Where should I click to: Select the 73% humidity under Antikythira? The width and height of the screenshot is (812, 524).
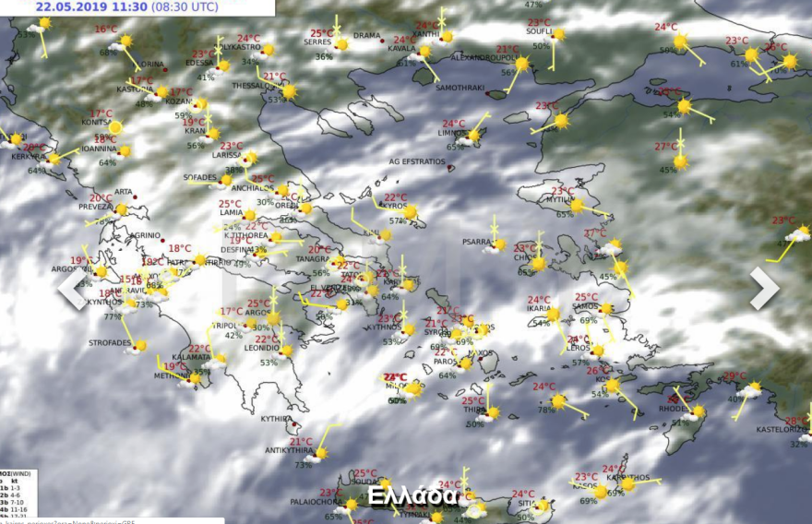pyautogui.click(x=303, y=466)
